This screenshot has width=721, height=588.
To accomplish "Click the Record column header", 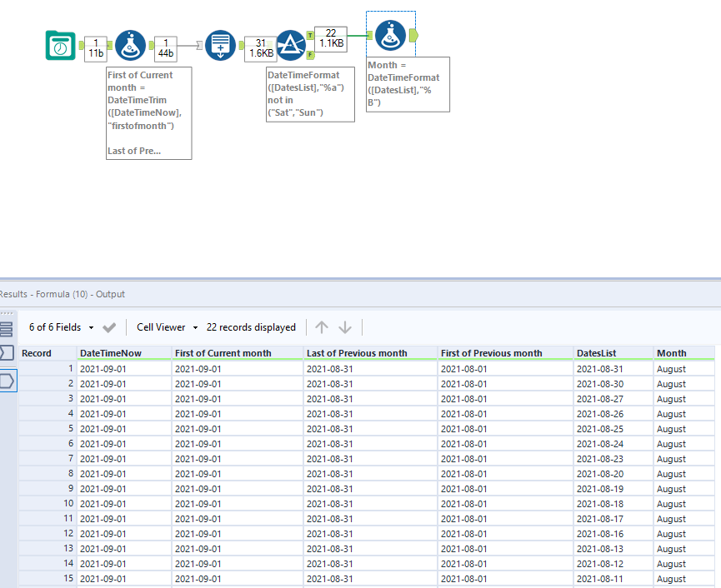I will pos(48,353).
